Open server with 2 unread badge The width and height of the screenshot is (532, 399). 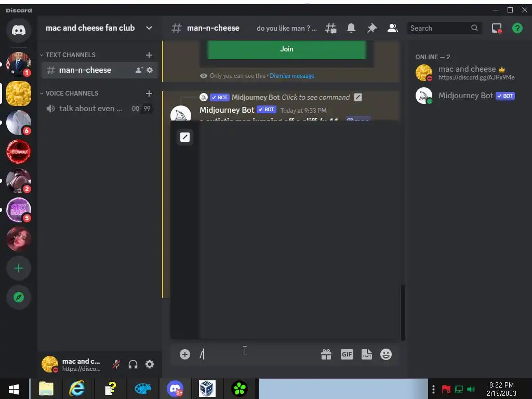[19, 181]
